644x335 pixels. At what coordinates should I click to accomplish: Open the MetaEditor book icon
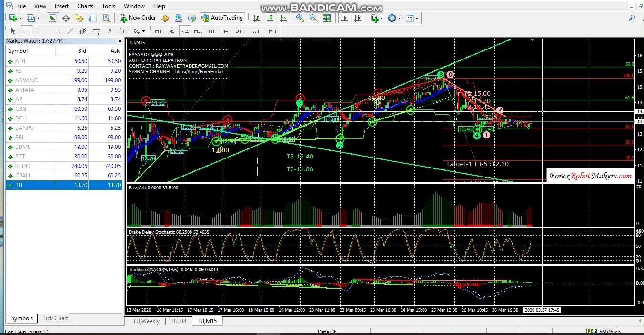tap(165, 18)
